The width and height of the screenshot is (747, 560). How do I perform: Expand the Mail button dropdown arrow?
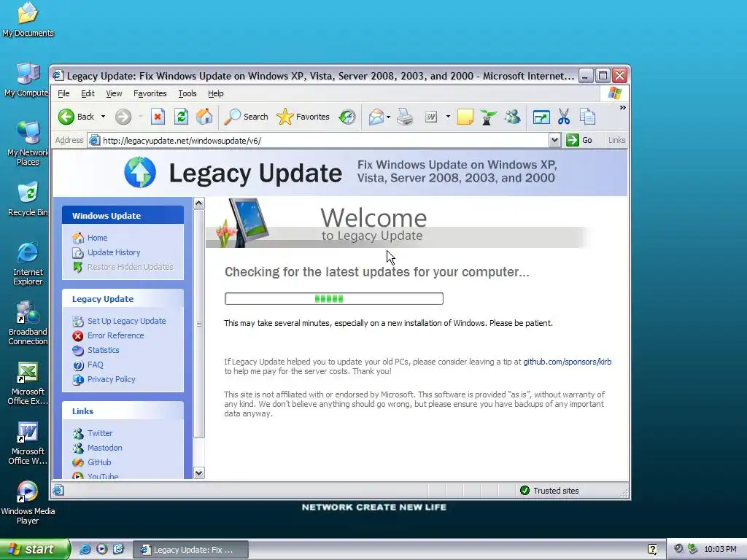pos(389,117)
